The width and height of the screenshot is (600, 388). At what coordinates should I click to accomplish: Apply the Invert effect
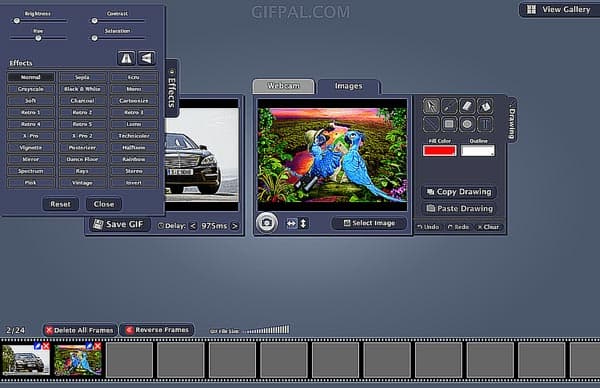pos(134,183)
